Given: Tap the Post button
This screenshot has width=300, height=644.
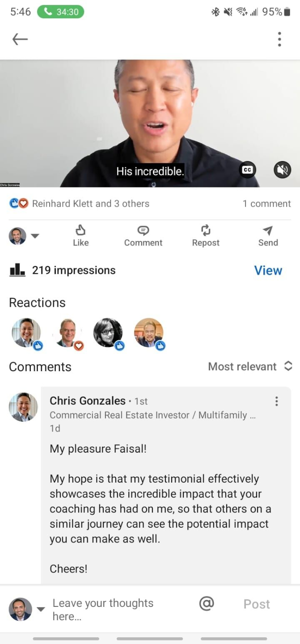Looking at the screenshot, I should [x=257, y=604].
